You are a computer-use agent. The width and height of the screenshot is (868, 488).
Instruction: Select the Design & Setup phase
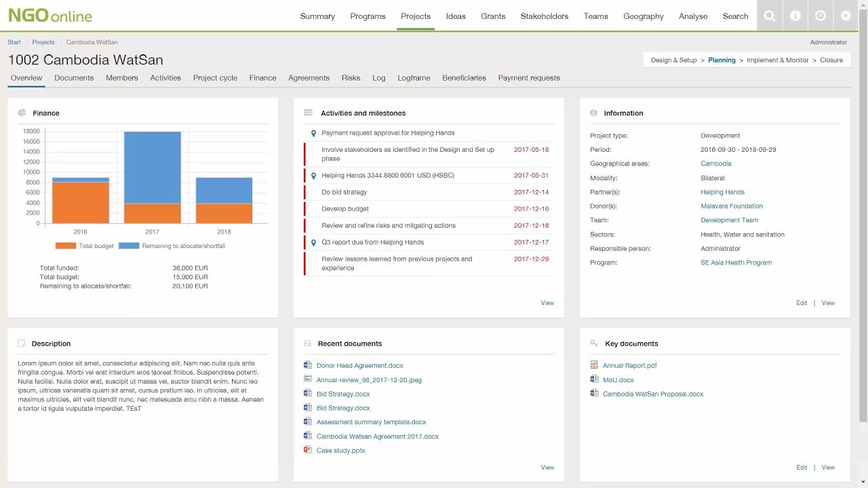(x=674, y=60)
